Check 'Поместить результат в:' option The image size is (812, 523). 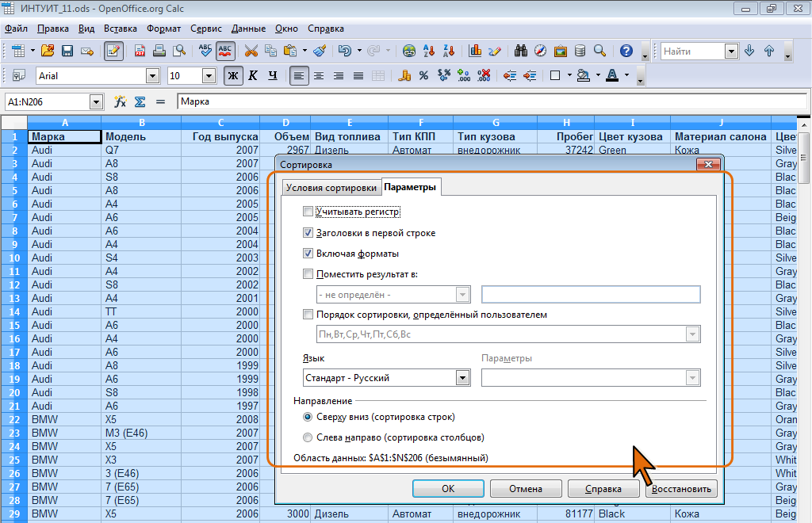coord(308,274)
